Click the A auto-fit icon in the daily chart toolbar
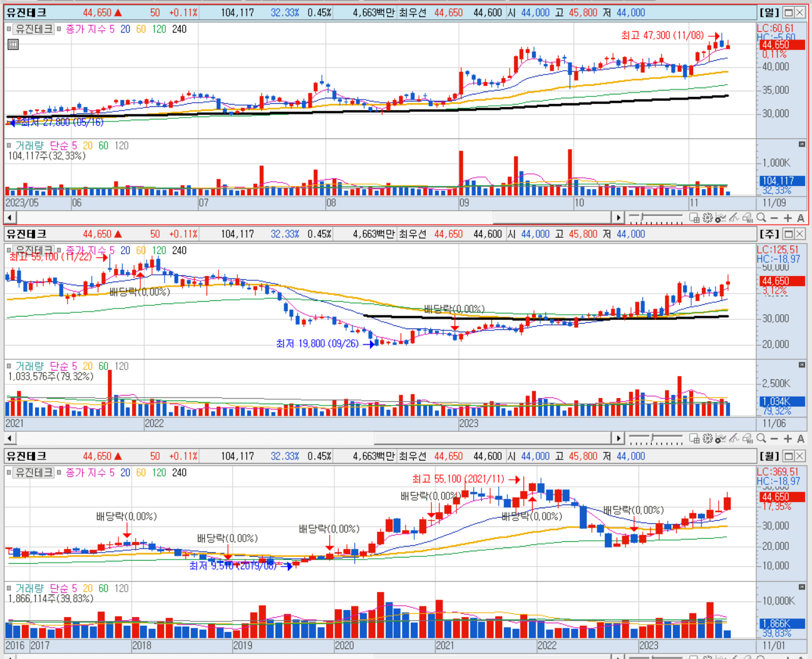Image resolution: width=812 pixels, height=659 pixels. [x=801, y=218]
